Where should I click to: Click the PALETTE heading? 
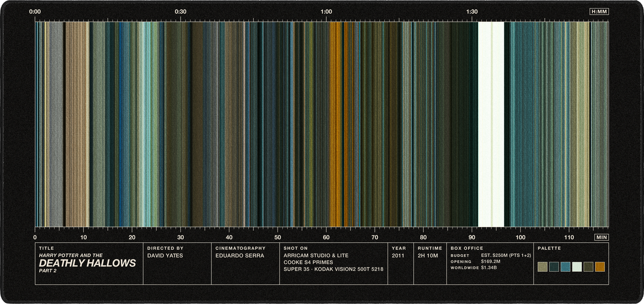[x=549, y=249]
